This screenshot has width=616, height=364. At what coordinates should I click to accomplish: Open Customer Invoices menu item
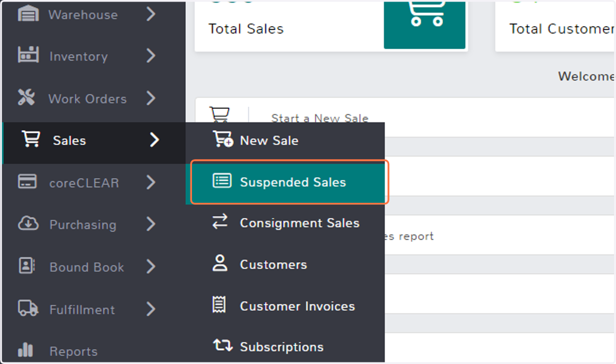click(x=285, y=306)
